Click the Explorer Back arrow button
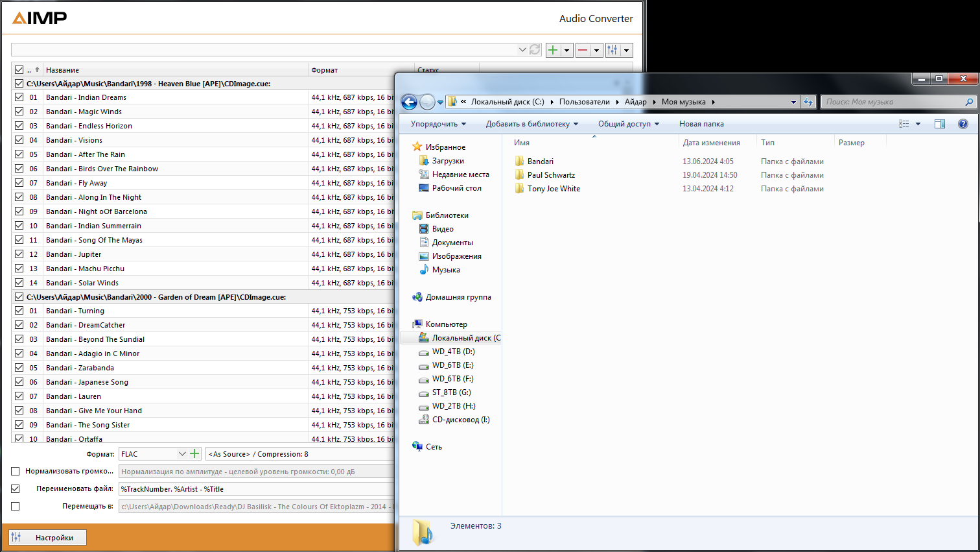 pyautogui.click(x=409, y=102)
